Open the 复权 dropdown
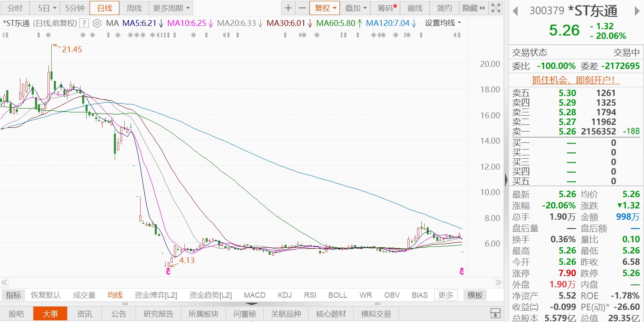 (x=325, y=8)
